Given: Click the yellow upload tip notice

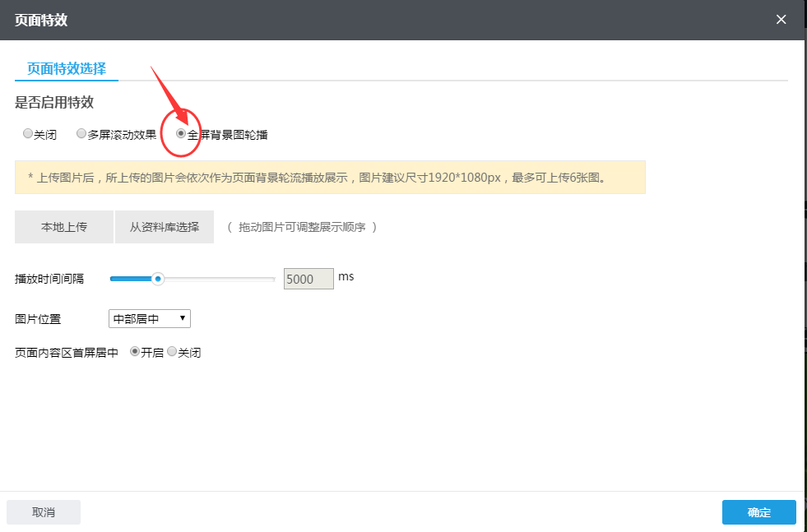Looking at the screenshot, I should click(329, 177).
